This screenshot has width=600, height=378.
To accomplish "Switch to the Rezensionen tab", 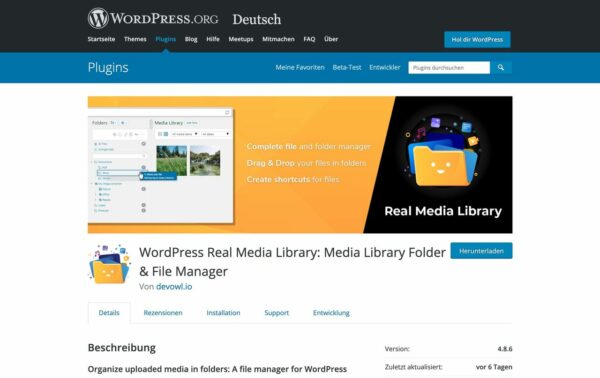I will point(163,313).
